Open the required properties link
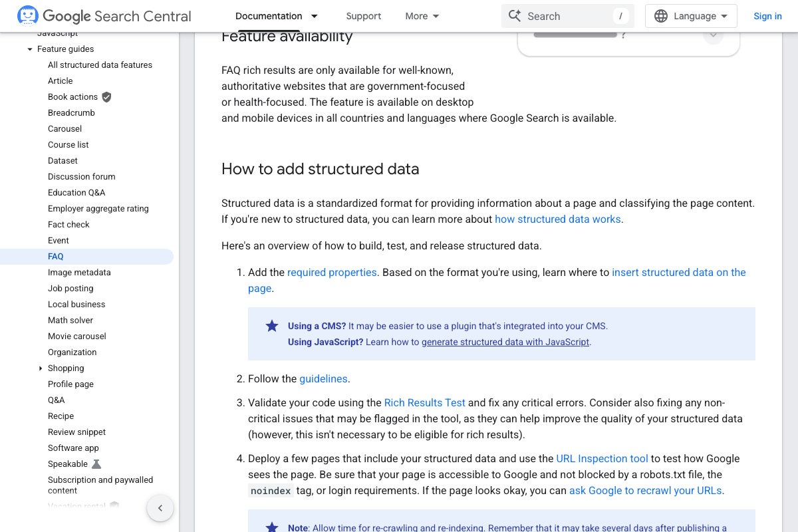The width and height of the screenshot is (798, 532). [x=332, y=273]
